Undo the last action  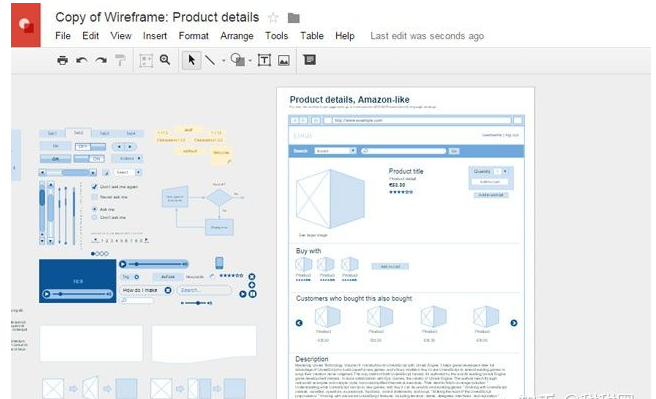point(82,60)
